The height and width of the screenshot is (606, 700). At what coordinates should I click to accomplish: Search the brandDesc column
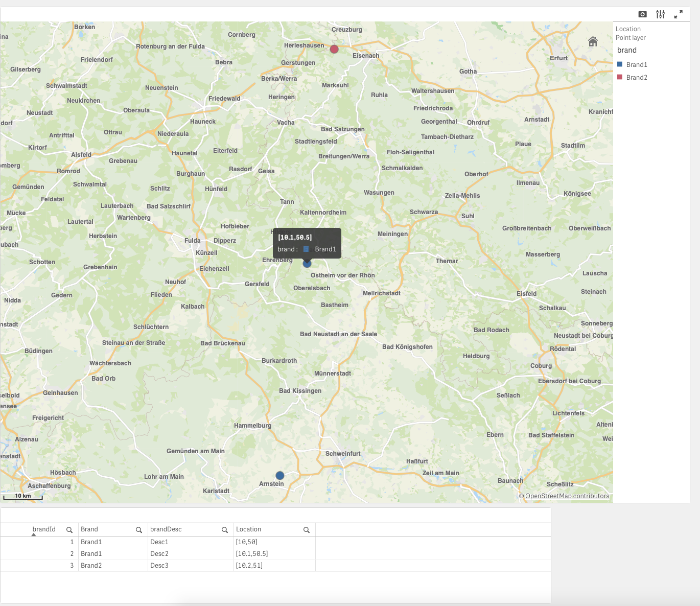point(225,530)
